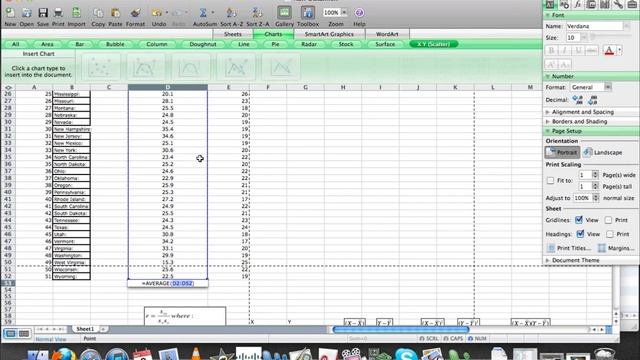
Task: Click the font color A icon
Action: [x=609, y=51]
